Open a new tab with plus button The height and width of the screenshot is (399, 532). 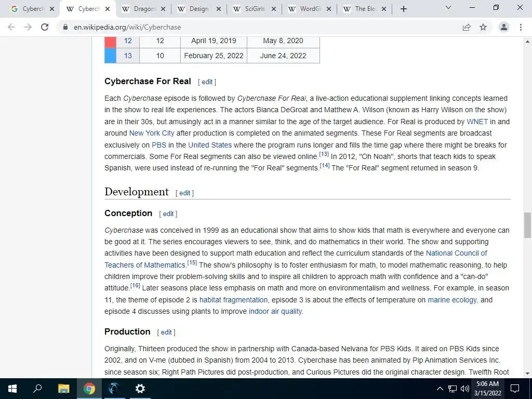[403, 9]
